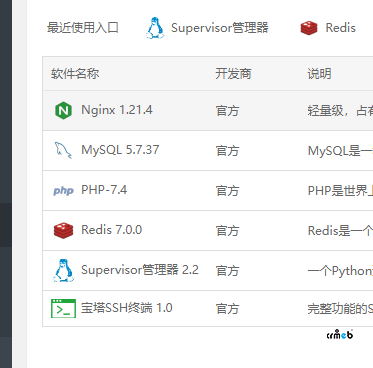This screenshot has height=368, width=373.
Task: Click the 说明 column header
Action: [319, 74]
